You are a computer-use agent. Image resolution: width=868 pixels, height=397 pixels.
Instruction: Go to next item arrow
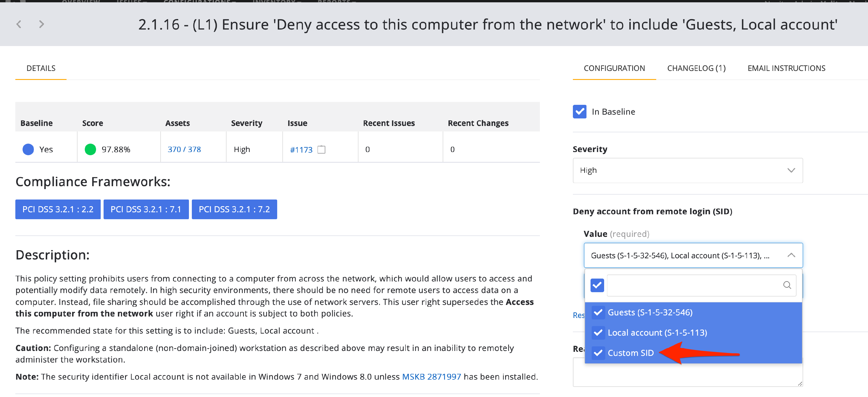pyautogui.click(x=41, y=24)
